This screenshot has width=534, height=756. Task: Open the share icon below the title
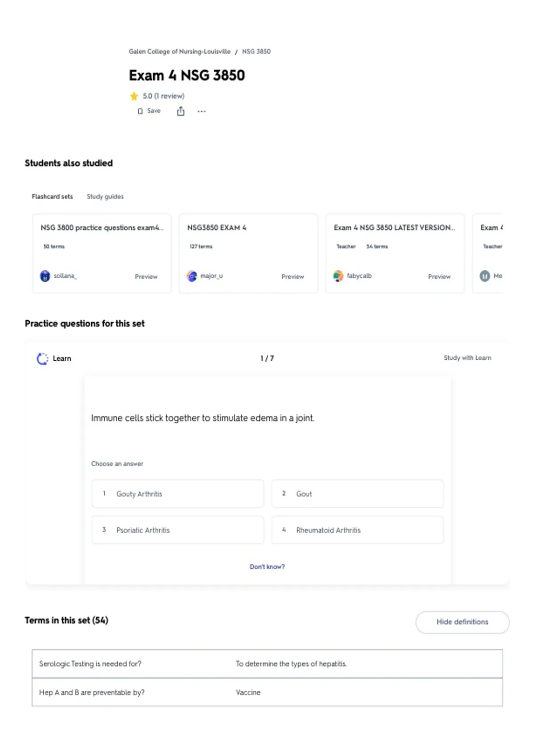coord(181,111)
